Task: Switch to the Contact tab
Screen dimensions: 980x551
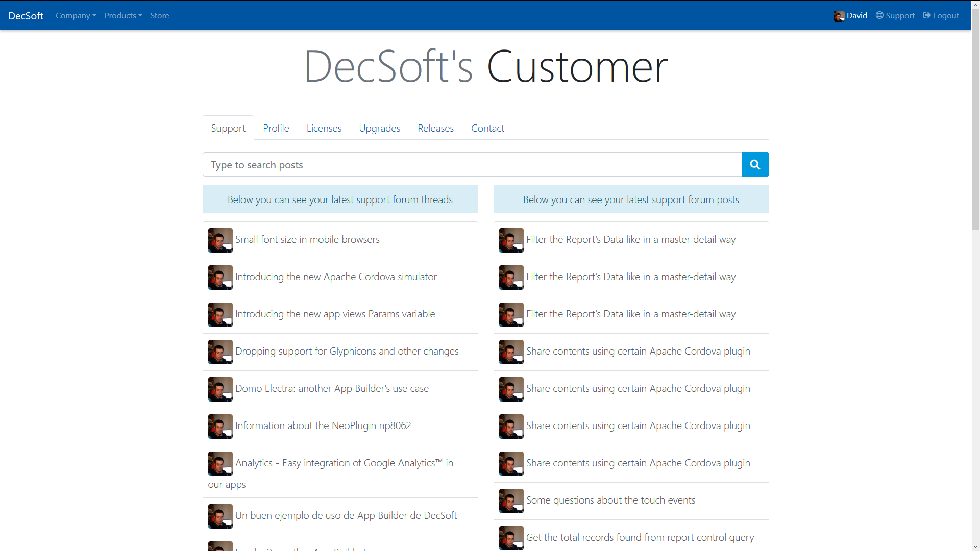Action: tap(487, 128)
